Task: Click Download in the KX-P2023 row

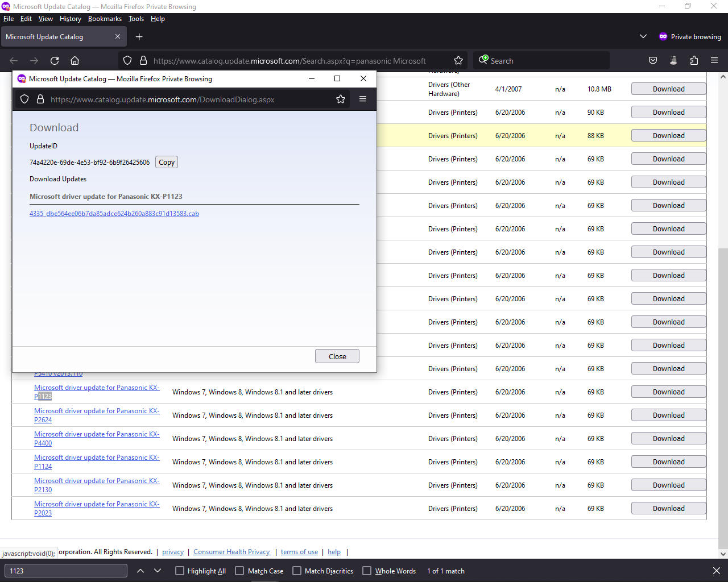Action: pyautogui.click(x=669, y=508)
